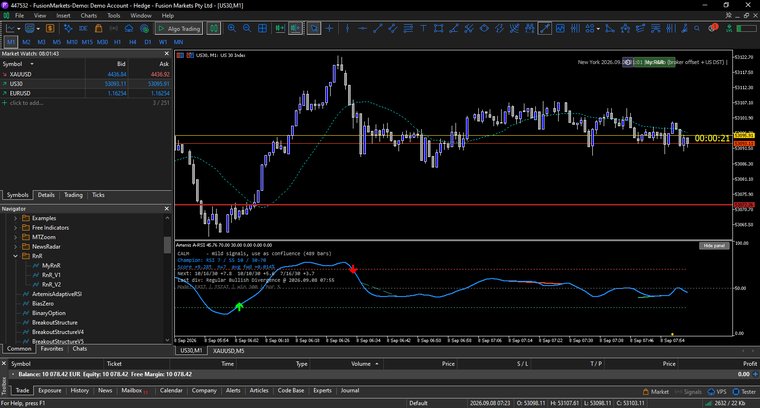Close the Market Watch panel
The image size is (760, 408).
[x=167, y=54]
